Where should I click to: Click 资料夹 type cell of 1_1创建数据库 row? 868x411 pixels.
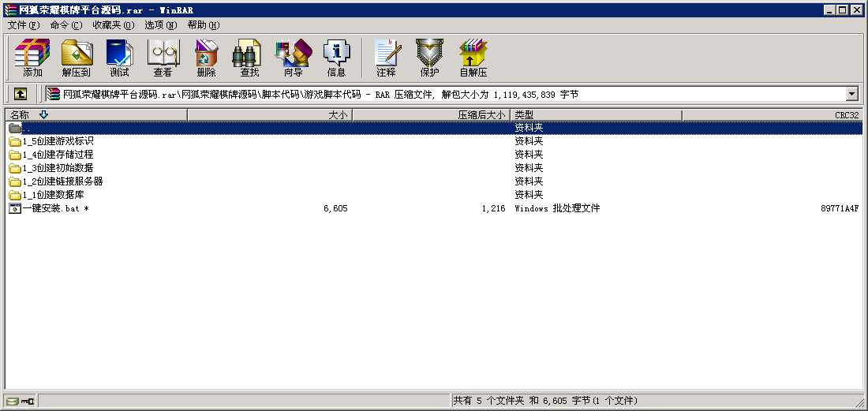click(529, 196)
